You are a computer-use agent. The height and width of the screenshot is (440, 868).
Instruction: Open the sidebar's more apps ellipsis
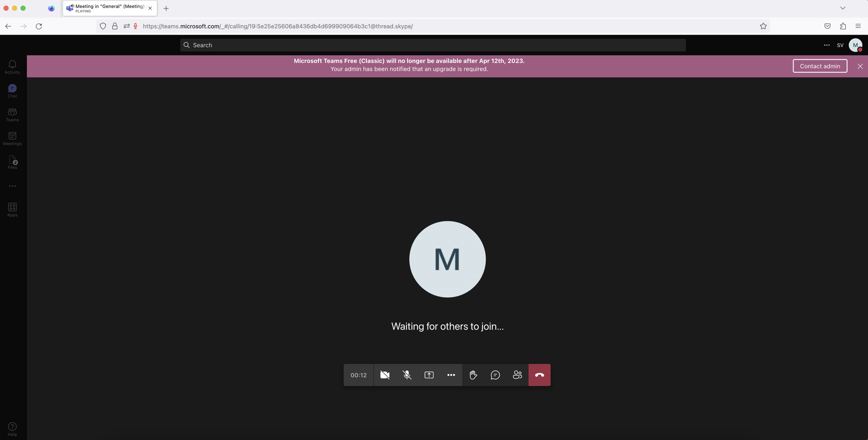[12, 186]
